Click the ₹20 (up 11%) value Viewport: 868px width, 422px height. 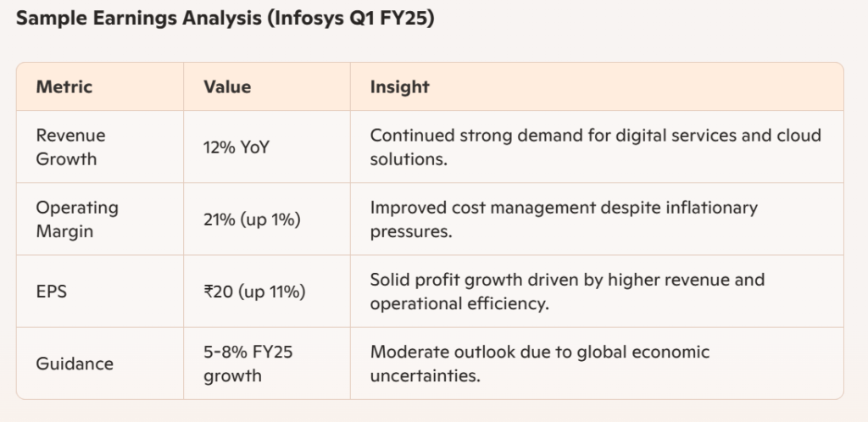pyautogui.click(x=254, y=292)
